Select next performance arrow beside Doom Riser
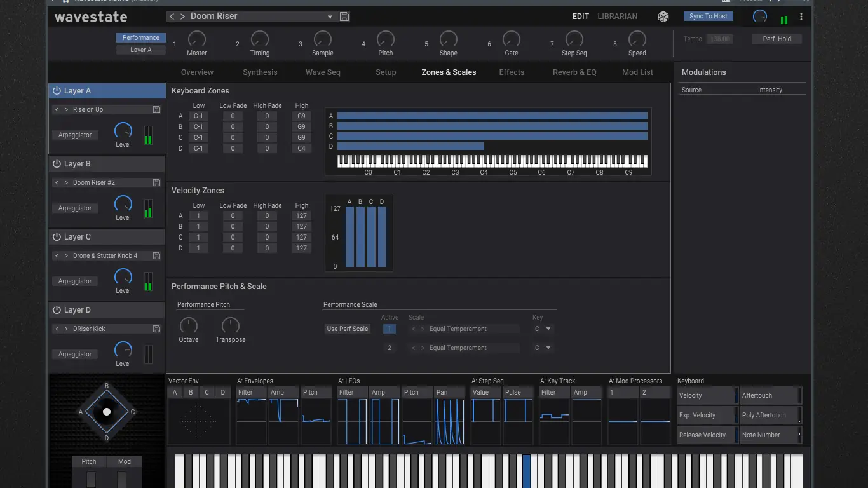 click(x=183, y=17)
